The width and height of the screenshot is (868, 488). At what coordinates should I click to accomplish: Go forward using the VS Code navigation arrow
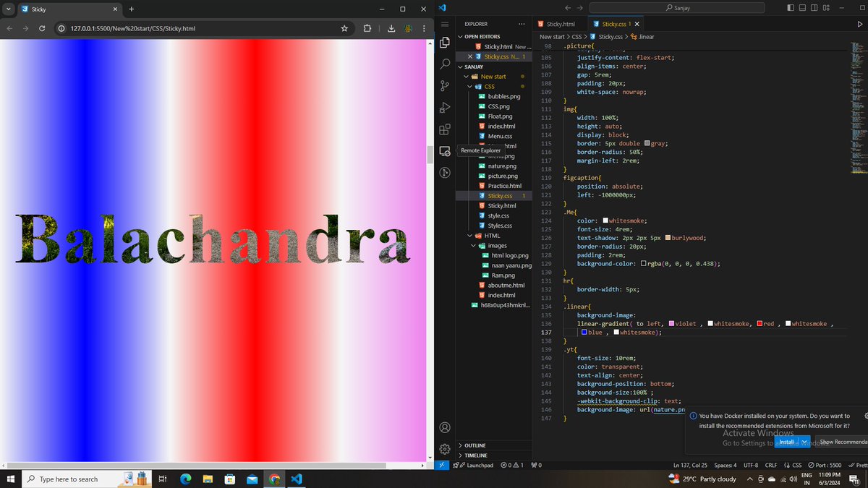581,7
